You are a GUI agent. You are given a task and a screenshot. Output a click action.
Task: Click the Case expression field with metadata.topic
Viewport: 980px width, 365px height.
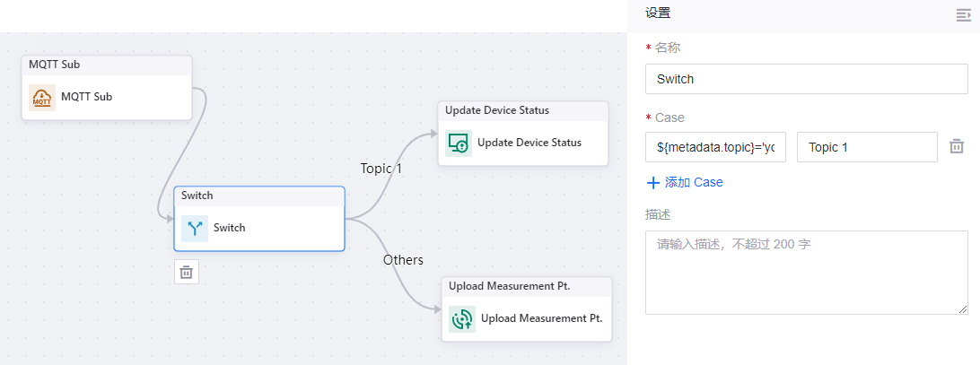715,147
